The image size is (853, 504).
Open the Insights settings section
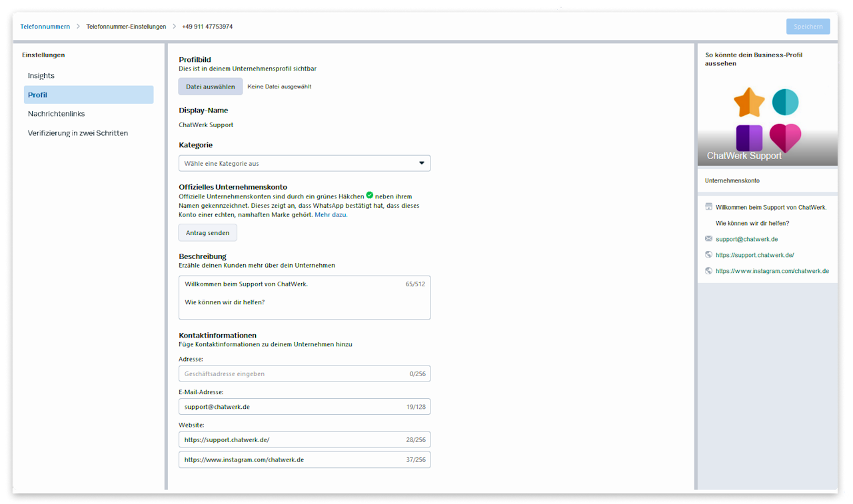tap(89, 76)
